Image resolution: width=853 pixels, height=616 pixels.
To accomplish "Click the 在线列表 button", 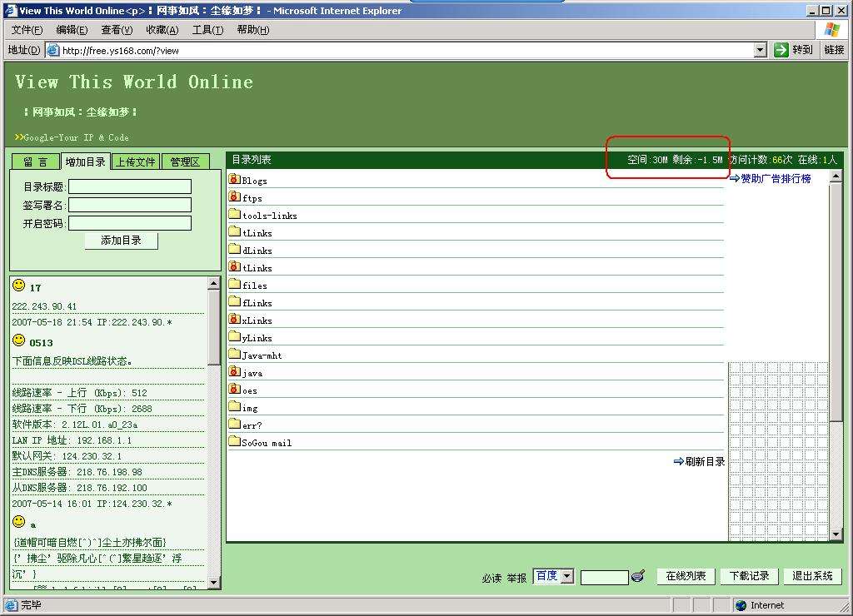I will [686, 576].
